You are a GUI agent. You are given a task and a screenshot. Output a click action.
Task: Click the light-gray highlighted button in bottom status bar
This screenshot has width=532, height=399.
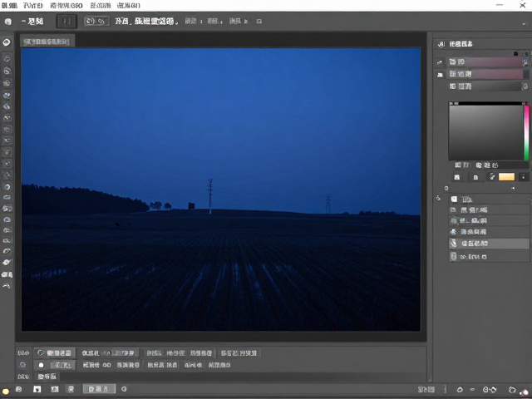(x=99, y=389)
